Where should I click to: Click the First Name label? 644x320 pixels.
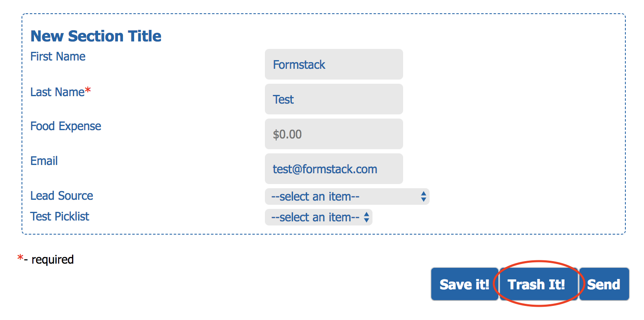click(58, 56)
